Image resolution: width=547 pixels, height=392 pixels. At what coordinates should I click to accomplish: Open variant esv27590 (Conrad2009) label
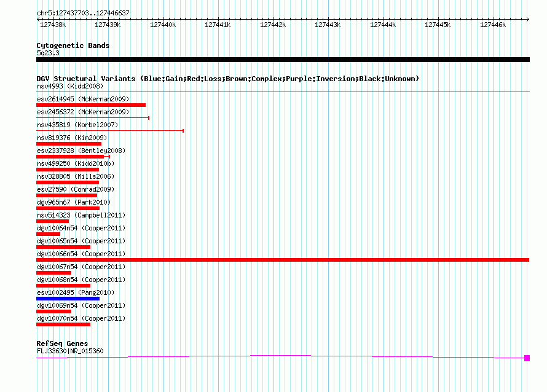tap(76, 189)
